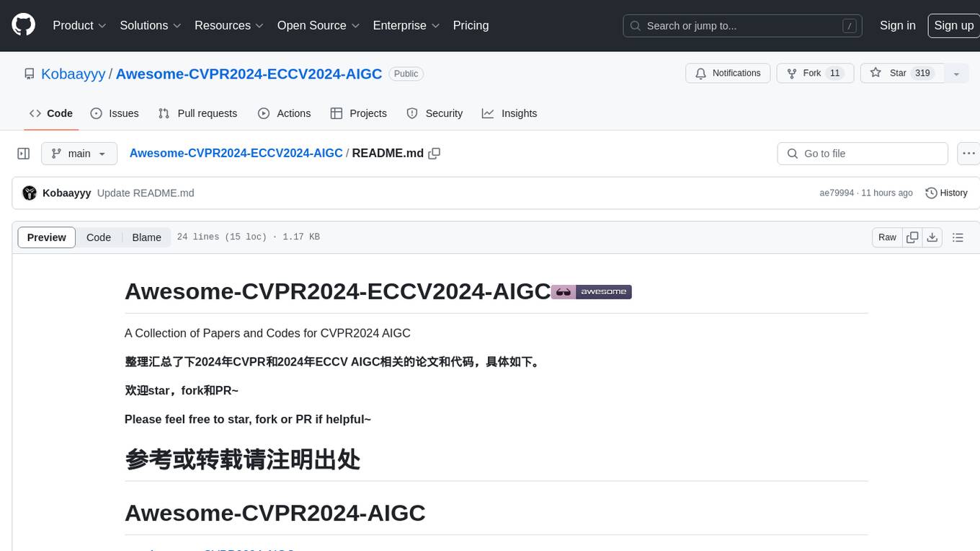Viewport: 980px width, 551px height.
Task: Download the raw file
Action: coord(932,237)
